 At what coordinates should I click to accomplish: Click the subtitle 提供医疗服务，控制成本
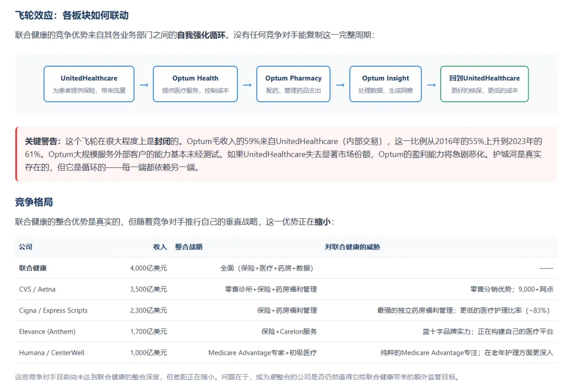(x=195, y=91)
